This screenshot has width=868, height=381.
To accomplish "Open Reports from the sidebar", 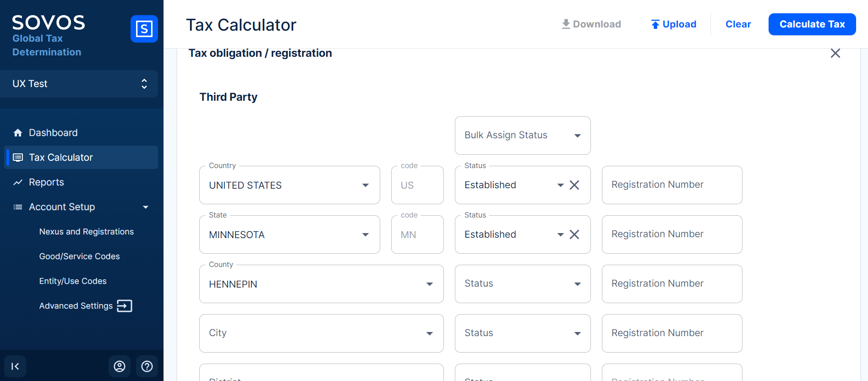I will click(x=46, y=182).
